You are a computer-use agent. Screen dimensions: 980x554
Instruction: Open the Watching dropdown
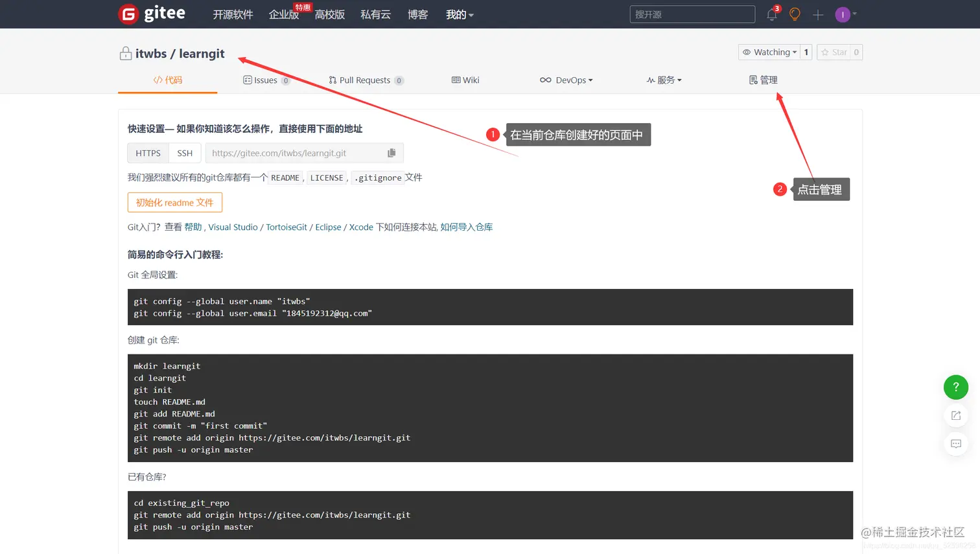(x=769, y=52)
